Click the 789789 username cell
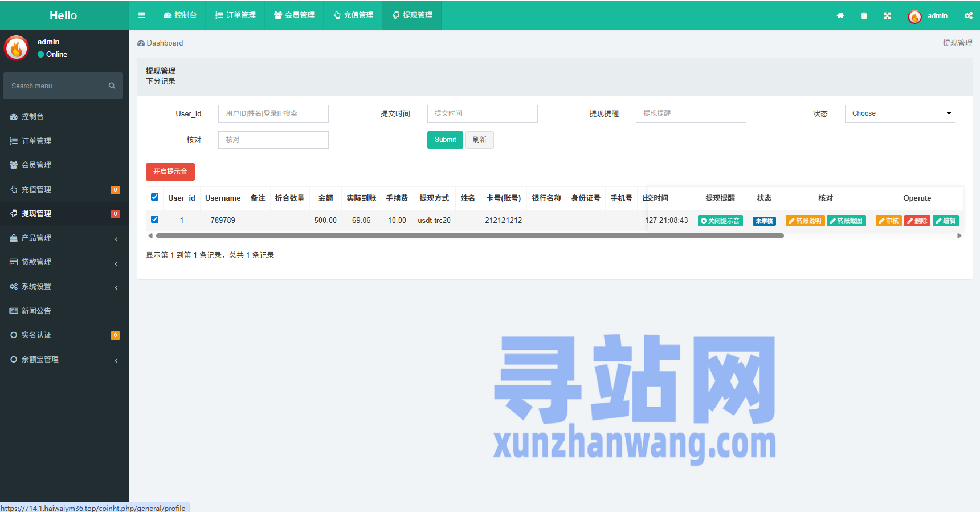 [223, 220]
